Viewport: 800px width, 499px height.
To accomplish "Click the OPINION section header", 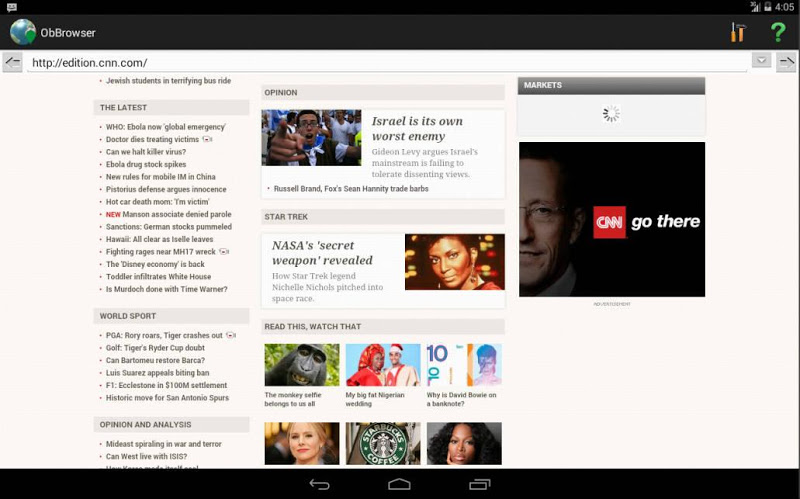I will (x=383, y=92).
